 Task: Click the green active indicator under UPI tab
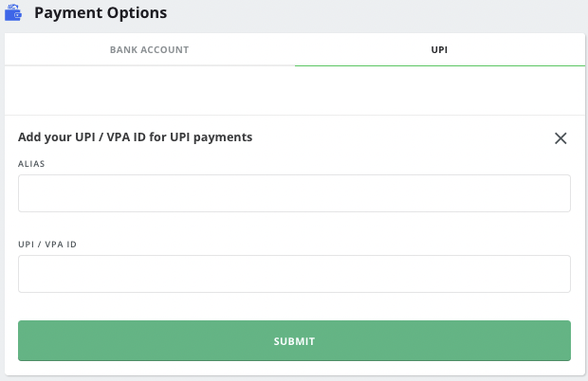click(x=440, y=66)
